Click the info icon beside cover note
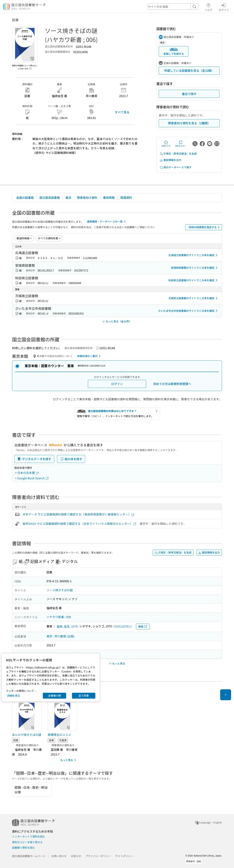 coord(31,68)
